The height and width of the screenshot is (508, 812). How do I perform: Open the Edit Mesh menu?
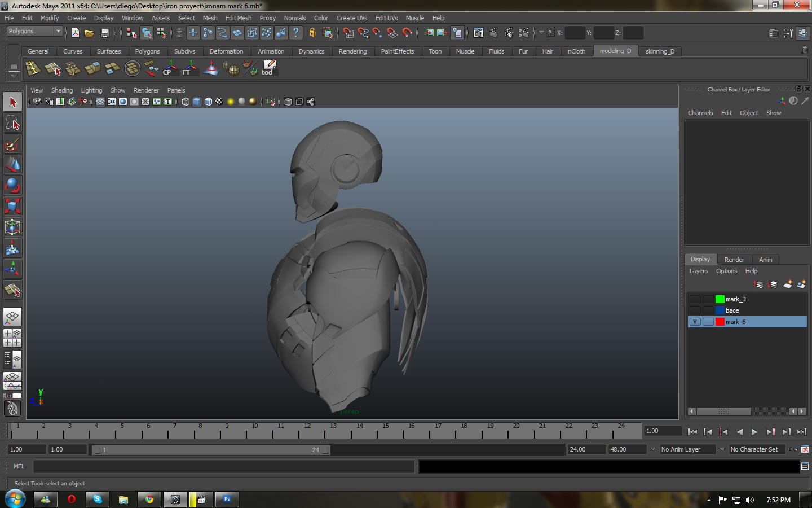pos(238,18)
